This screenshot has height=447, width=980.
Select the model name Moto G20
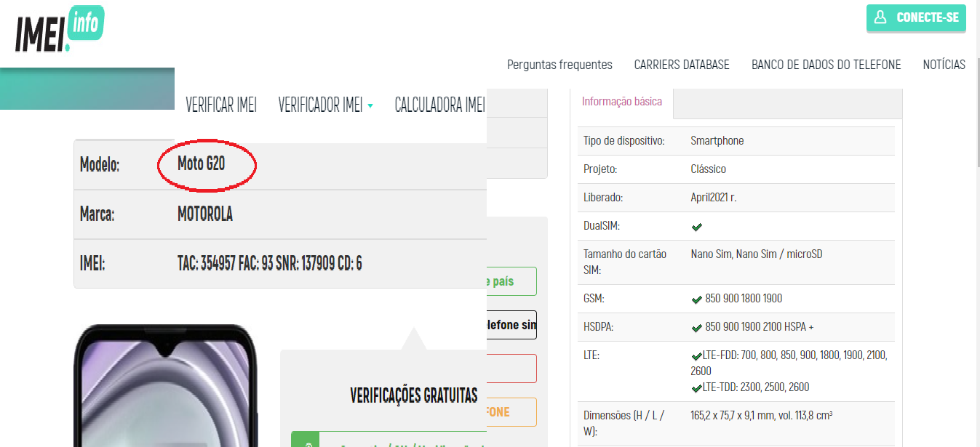202,164
